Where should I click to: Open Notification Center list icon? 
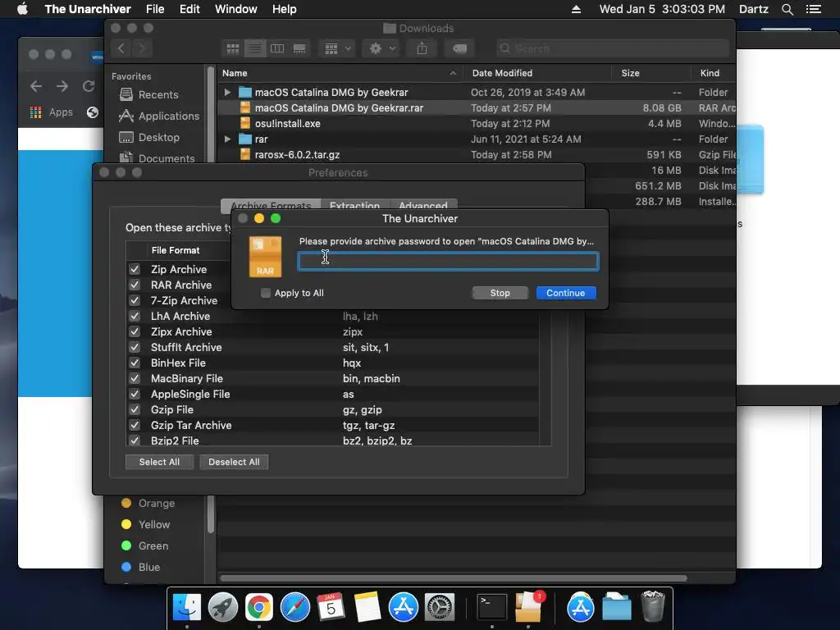pos(814,9)
